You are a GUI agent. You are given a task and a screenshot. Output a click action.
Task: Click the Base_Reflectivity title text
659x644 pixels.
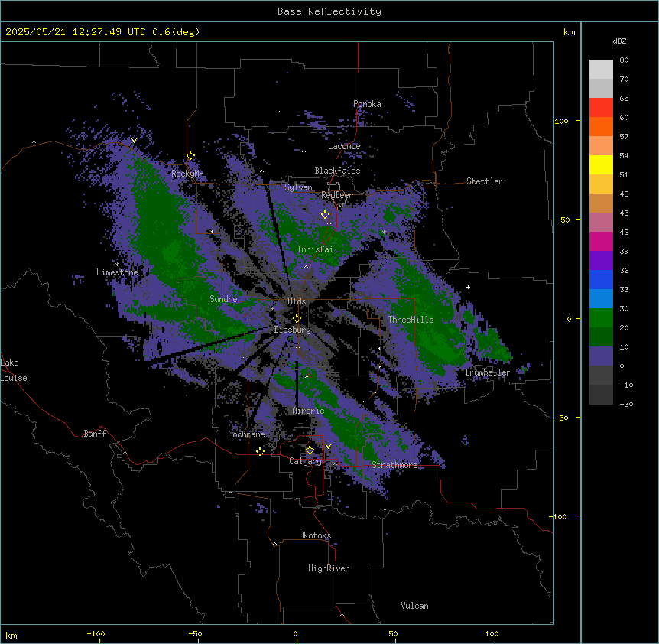[x=329, y=11]
